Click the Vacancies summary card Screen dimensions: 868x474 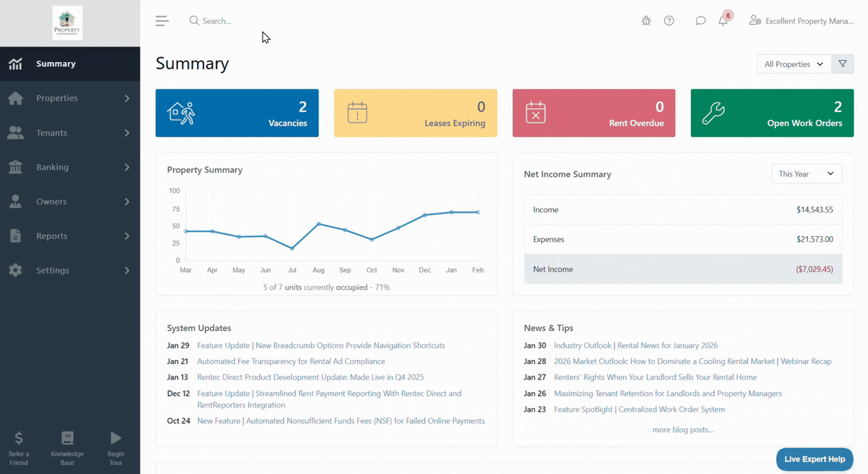(237, 113)
